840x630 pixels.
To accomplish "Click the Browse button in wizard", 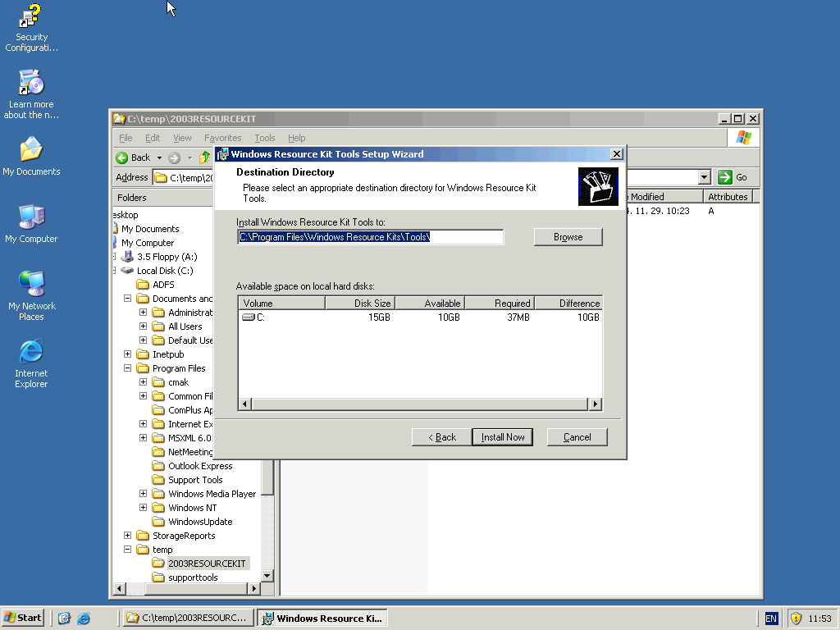I will pyautogui.click(x=568, y=237).
